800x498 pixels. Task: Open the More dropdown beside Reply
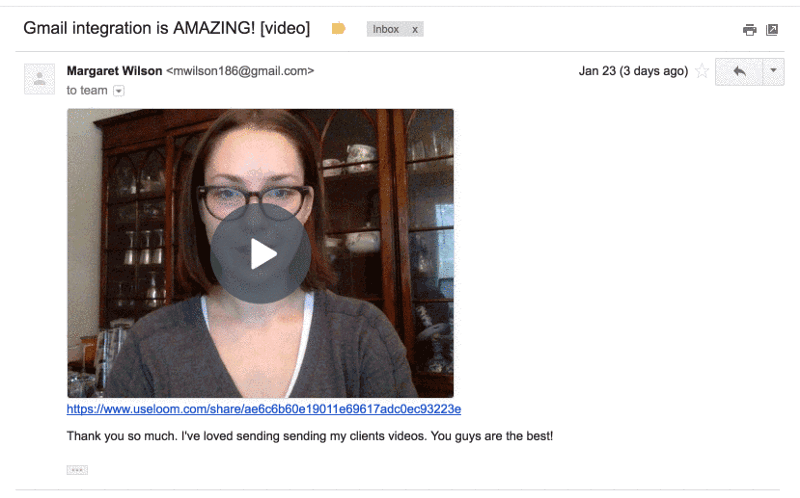coord(773,71)
